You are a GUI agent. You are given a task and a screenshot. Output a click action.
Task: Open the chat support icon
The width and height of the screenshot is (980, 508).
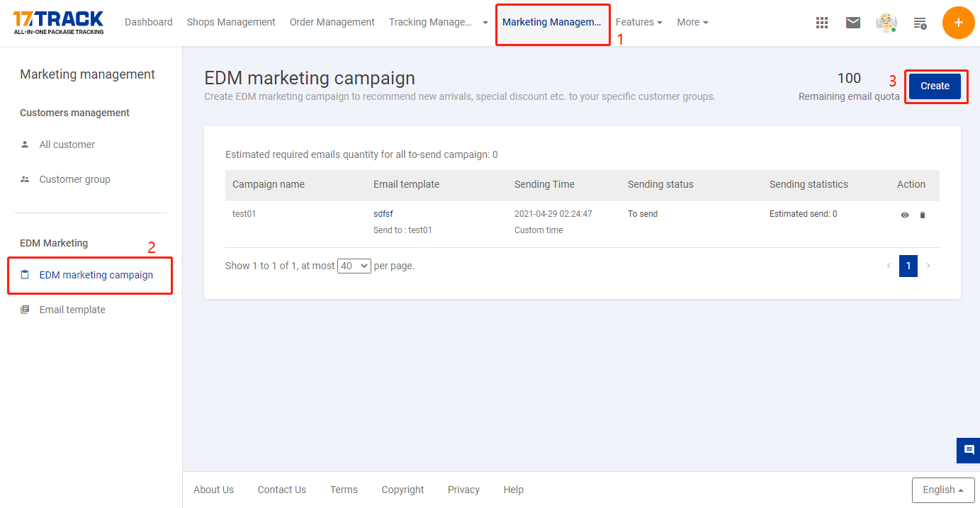click(969, 450)
